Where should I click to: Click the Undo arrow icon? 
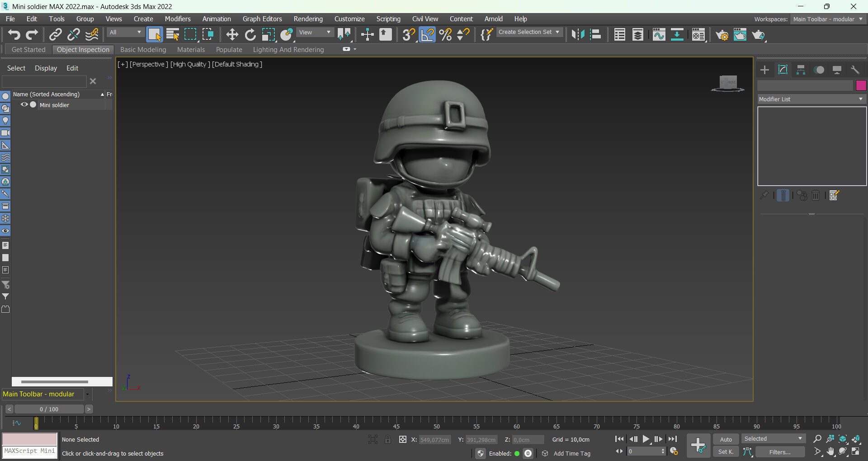point(14,35)
